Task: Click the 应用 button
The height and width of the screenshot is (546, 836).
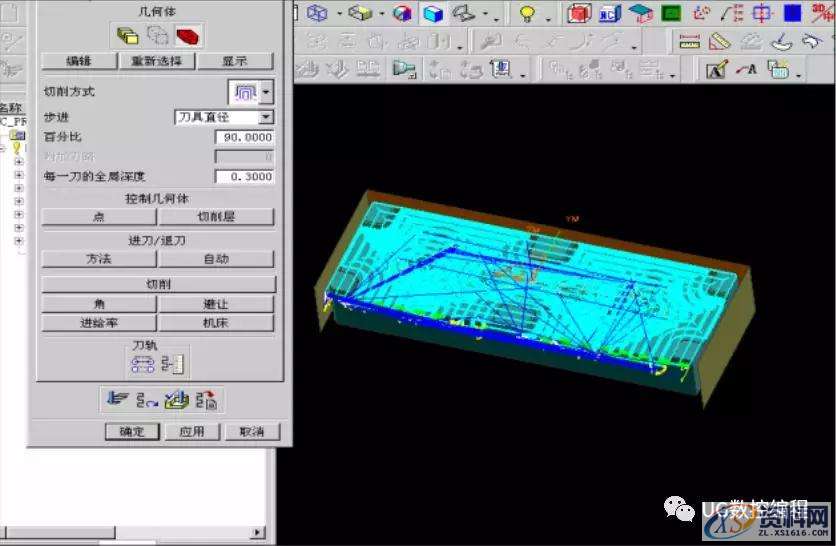Action: (x=192, y=432)
